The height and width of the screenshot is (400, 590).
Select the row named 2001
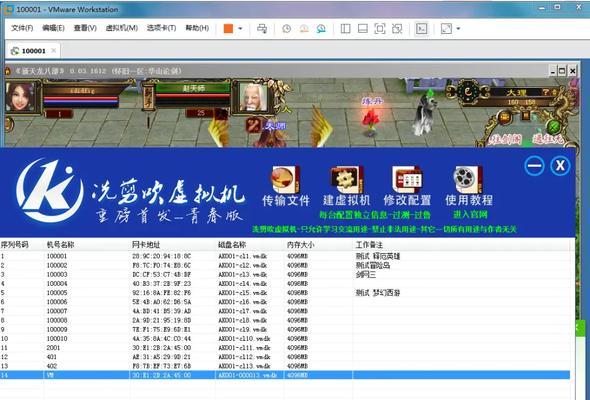285,348
